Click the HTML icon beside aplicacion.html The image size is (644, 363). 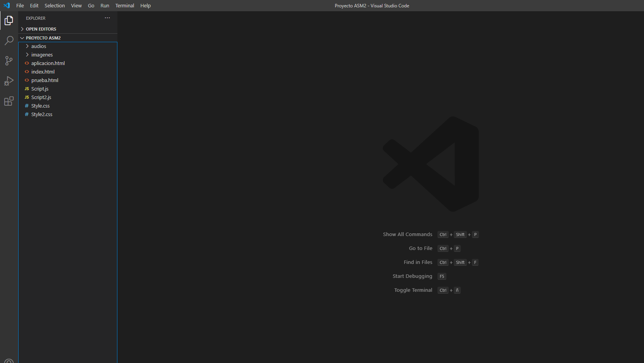(27, 63)
